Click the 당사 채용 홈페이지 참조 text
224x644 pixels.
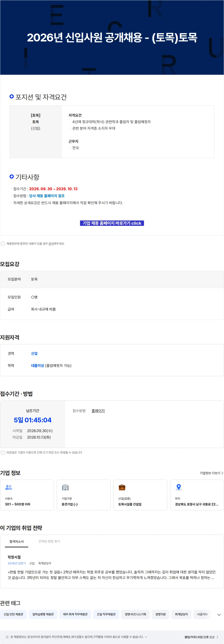tap(47, 196)
